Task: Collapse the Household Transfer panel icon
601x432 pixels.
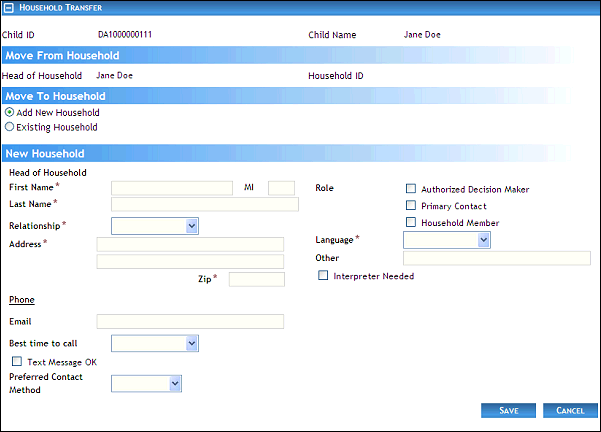Action: tap(10, 8)
